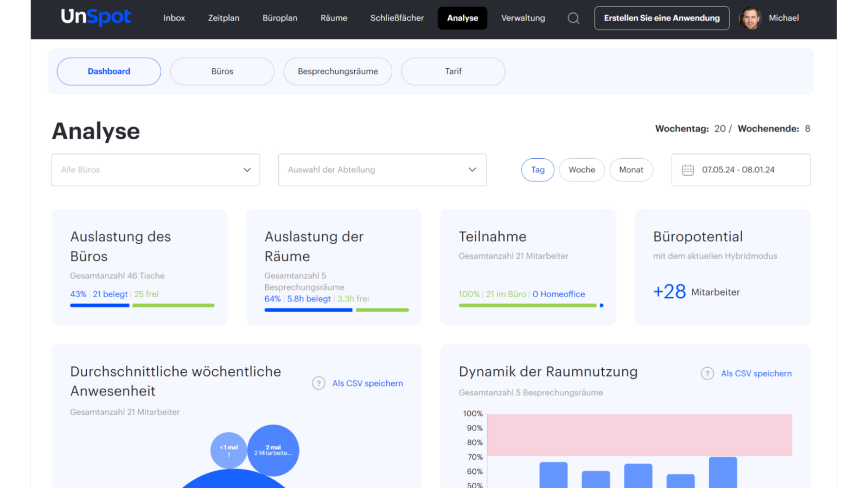Image resolution: width=868 pixels, height=488 pixels.
Task: Click Auslastung der Räume progress bar
Action: [x=337, y=310]
